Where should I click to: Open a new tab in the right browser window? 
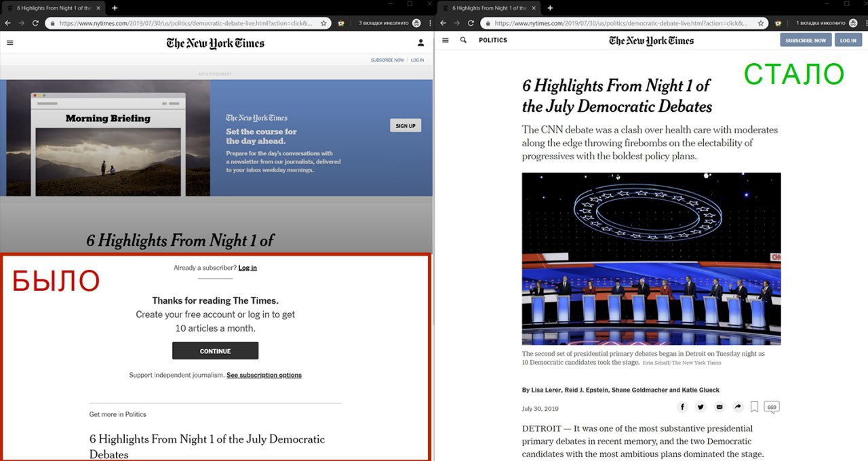(550, 8)
